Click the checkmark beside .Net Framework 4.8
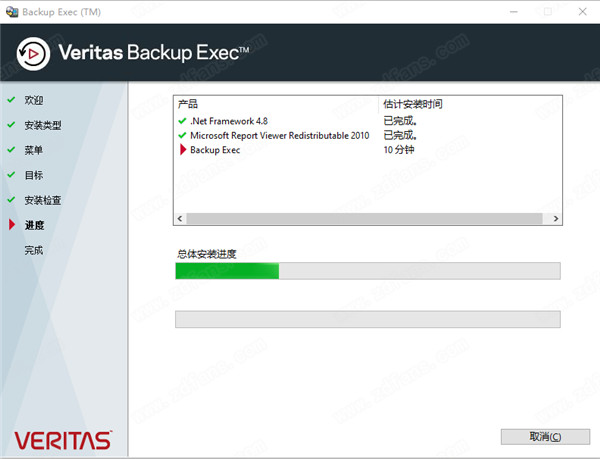Image resolution: width=600 pixels, height=459 pixels. click(182, 121)
